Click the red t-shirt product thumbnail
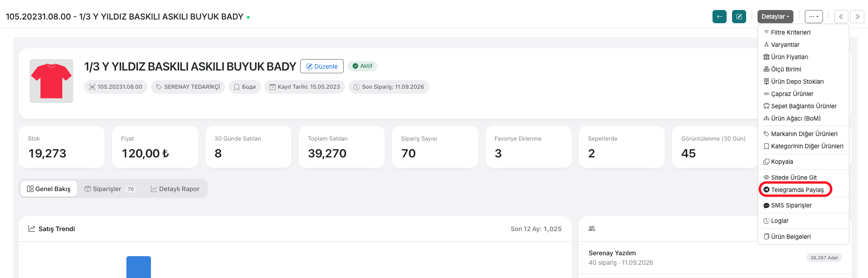The image size is (868, 278). tap(51, 81)
